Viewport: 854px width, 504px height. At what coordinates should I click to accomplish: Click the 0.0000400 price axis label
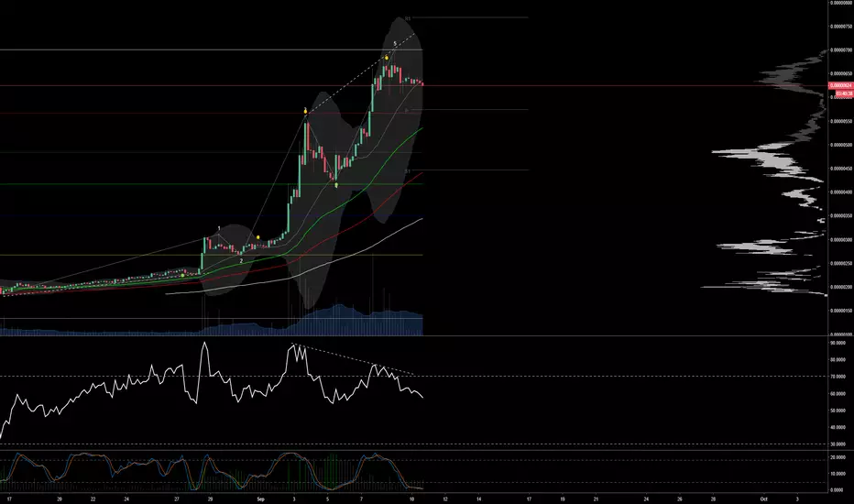click(x=841, y=192)
